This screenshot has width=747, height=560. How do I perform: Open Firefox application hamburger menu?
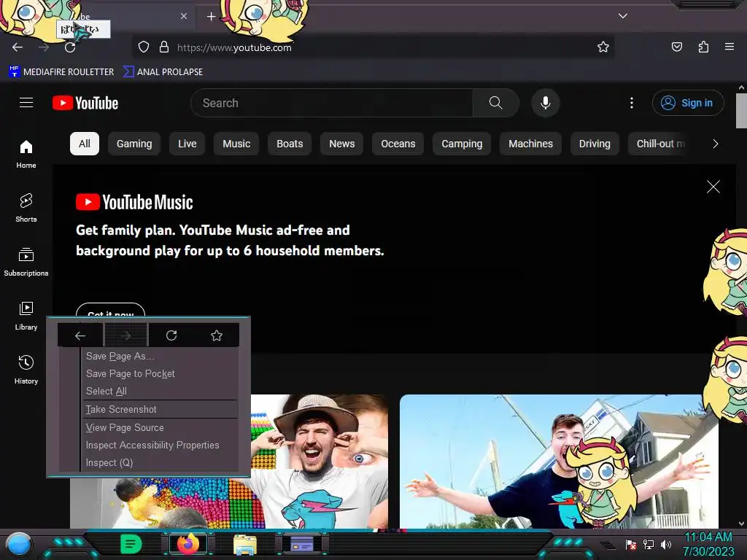coord(729,47)
